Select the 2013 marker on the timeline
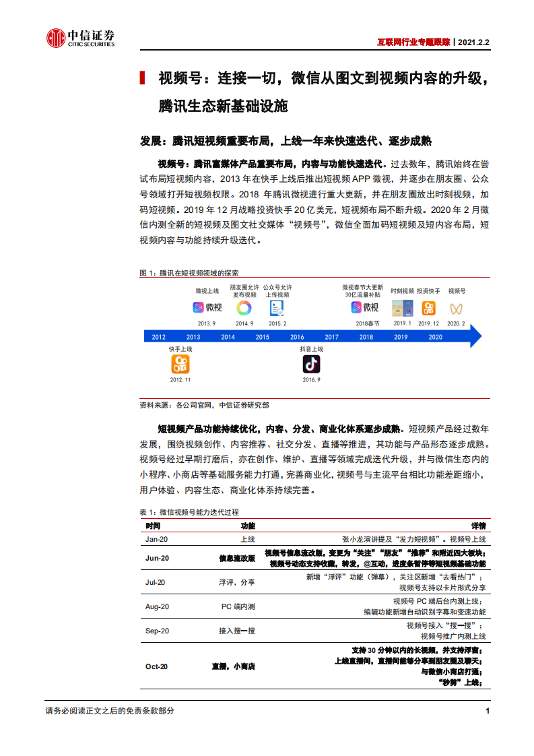534x756 pixels. 193,337
